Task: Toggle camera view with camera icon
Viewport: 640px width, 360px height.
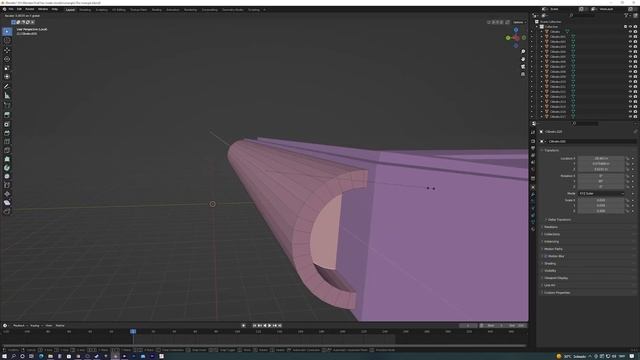Action: click(x=523, y=67)
